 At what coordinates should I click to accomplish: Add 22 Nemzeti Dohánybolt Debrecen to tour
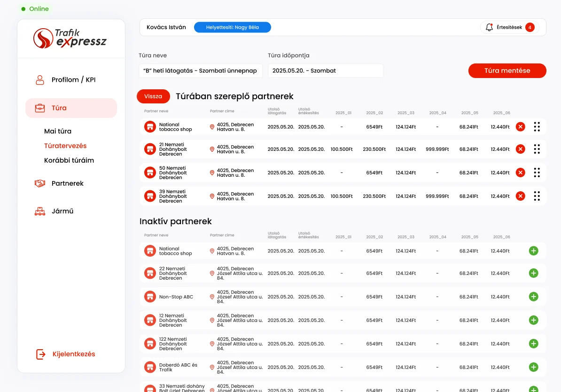(533, 273)
